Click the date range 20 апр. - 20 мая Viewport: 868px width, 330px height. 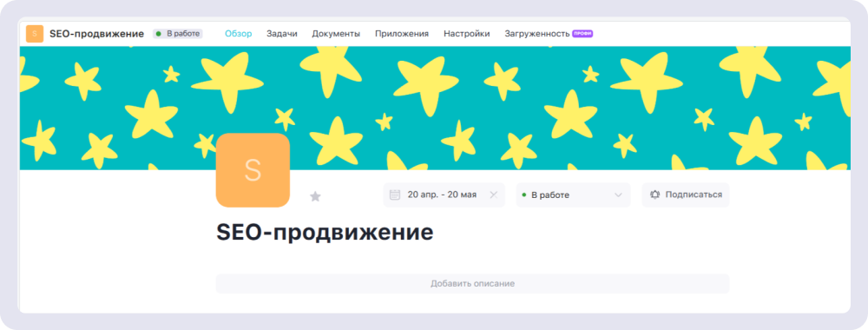point(442,195)
